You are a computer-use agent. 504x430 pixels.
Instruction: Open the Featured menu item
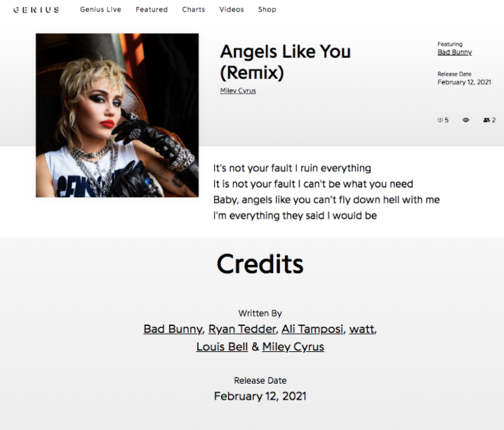(152, 10)
